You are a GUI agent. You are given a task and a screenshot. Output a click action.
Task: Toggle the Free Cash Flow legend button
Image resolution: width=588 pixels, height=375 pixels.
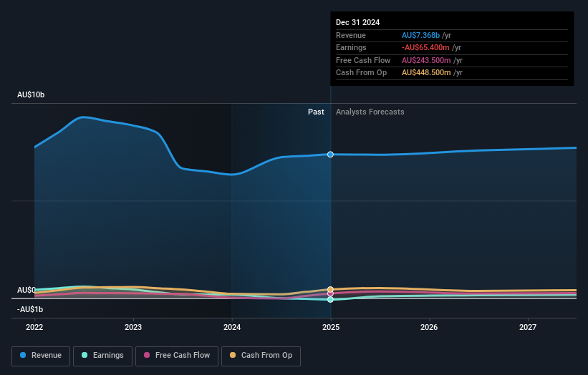tap(177, 356)
